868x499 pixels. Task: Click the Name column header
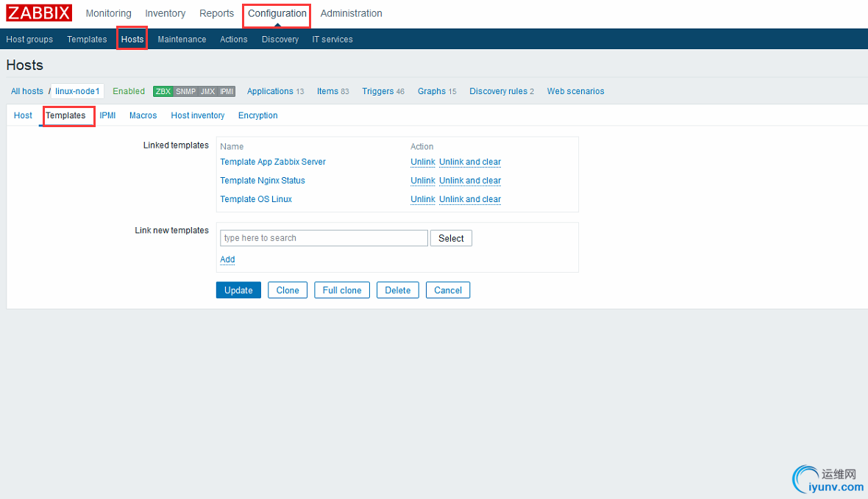(232, 146)
